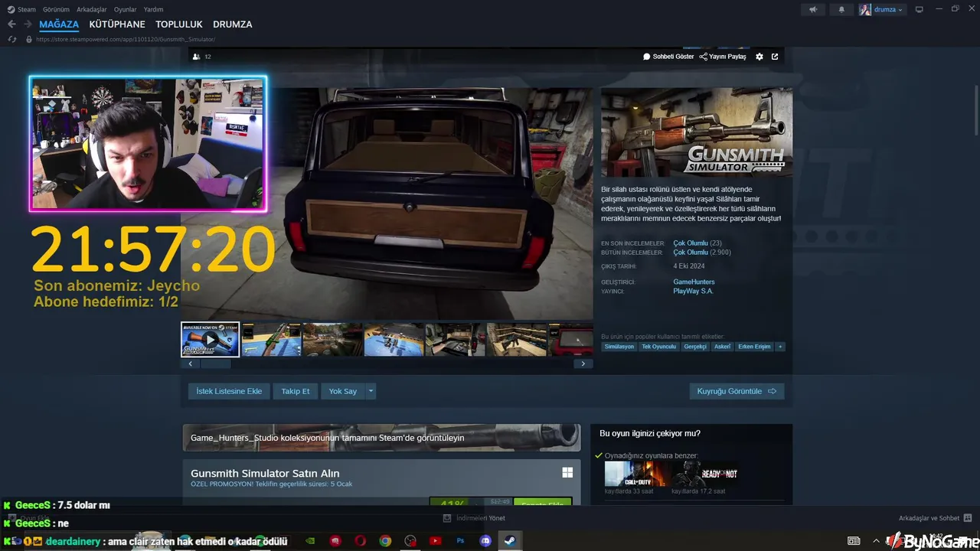Click the store URL address field
This screenshot has height=551, width=980.
(126, 39)
